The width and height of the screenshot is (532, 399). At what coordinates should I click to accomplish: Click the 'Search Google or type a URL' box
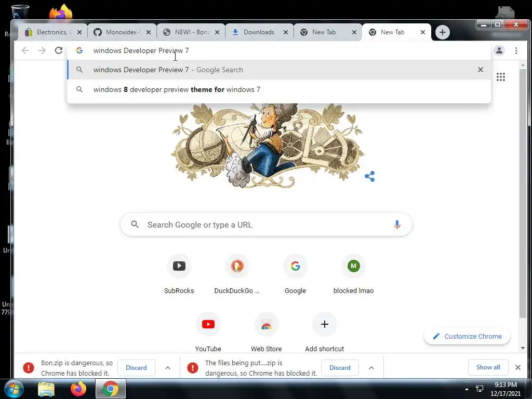(x=267, y=224)
